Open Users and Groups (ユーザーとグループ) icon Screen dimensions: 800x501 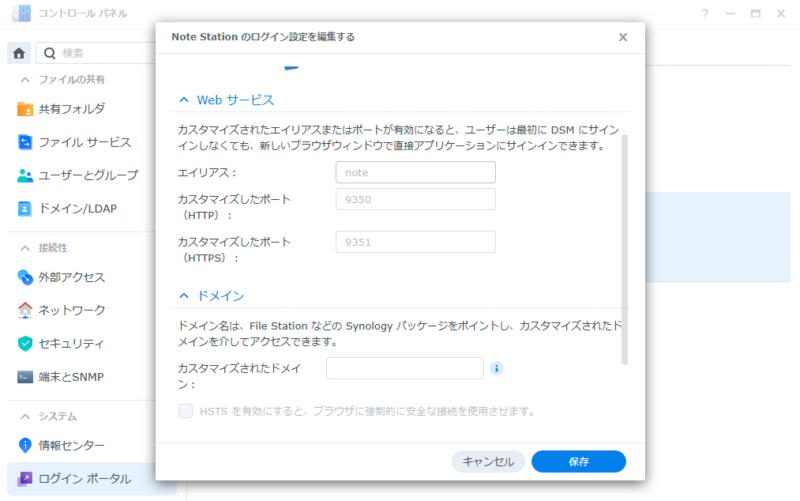tap(24, 176)
